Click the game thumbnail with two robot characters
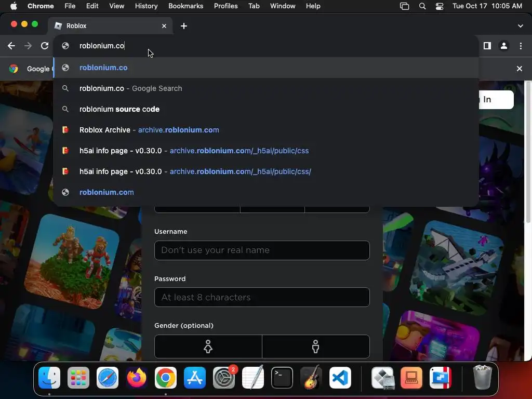The width and height of the screenshot is (532, 399). [x=73, y=261]
